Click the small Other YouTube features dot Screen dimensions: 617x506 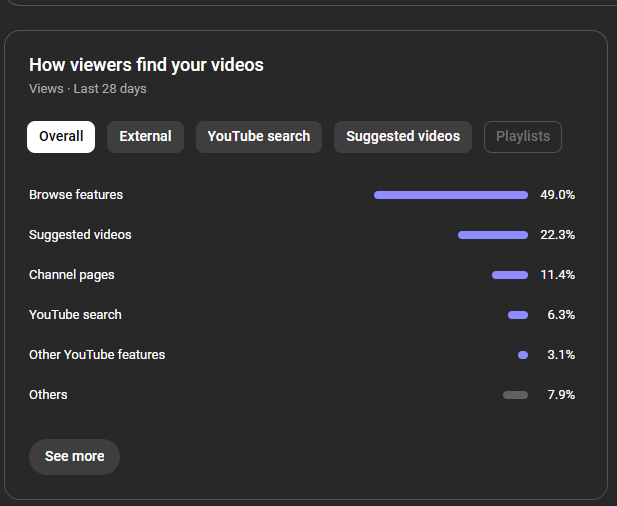point(523,355)
